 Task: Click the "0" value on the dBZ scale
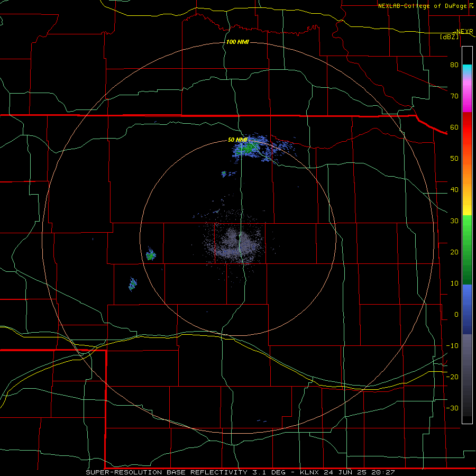(456, 315)
